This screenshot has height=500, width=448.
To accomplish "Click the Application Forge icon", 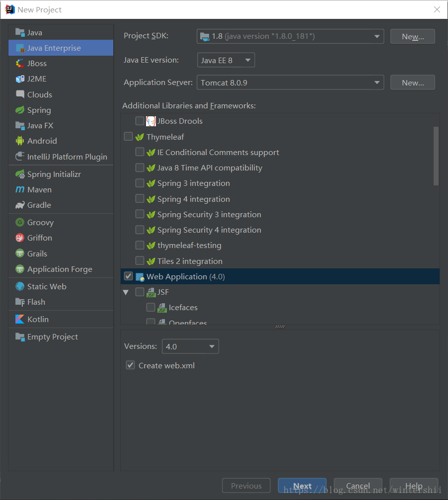I will 20,269.
